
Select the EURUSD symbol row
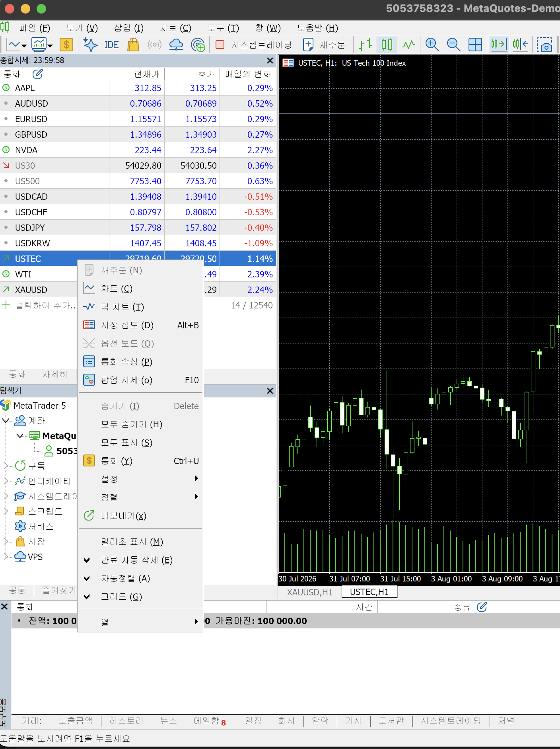tap(138, 119)
